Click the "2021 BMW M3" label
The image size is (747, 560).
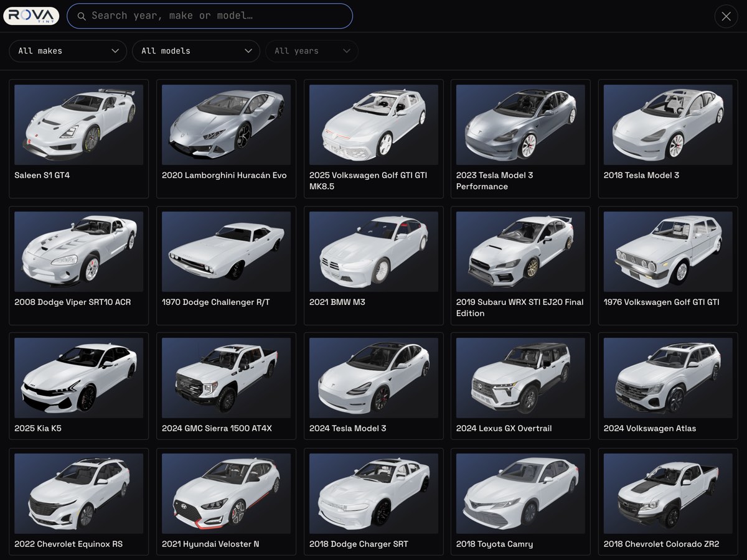tap(337, 302)
